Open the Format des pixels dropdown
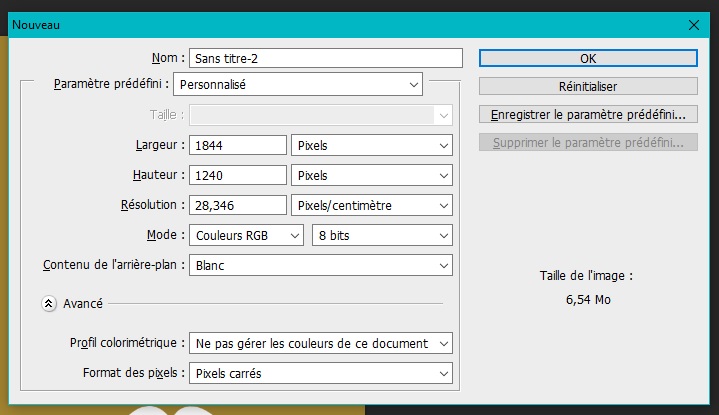The image size is (719, 415). point(320,374)
